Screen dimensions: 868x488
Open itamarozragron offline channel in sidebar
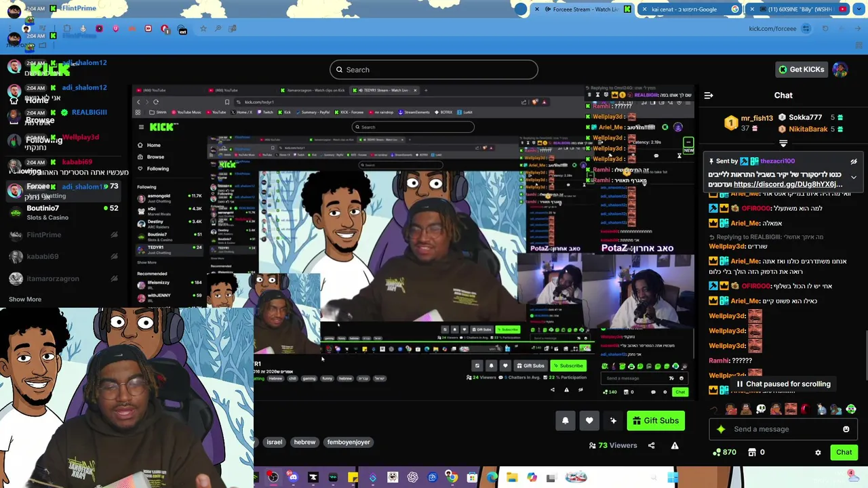click(62, 279)
